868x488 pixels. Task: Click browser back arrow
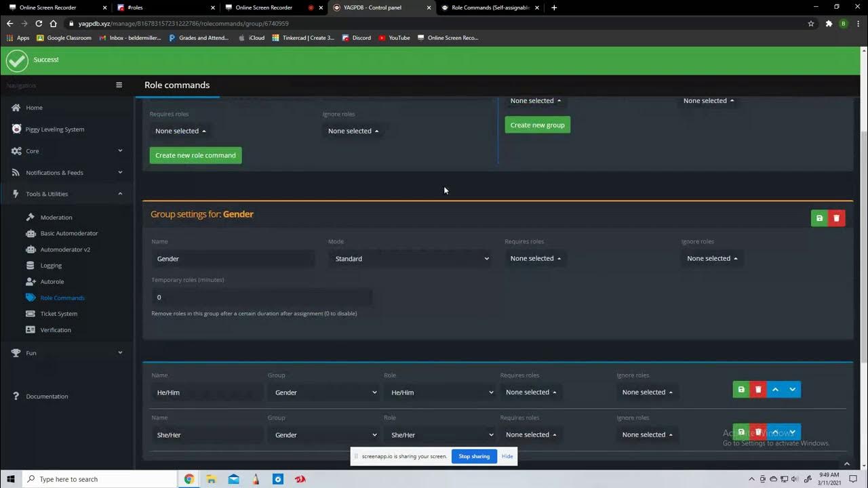[9, 23]
